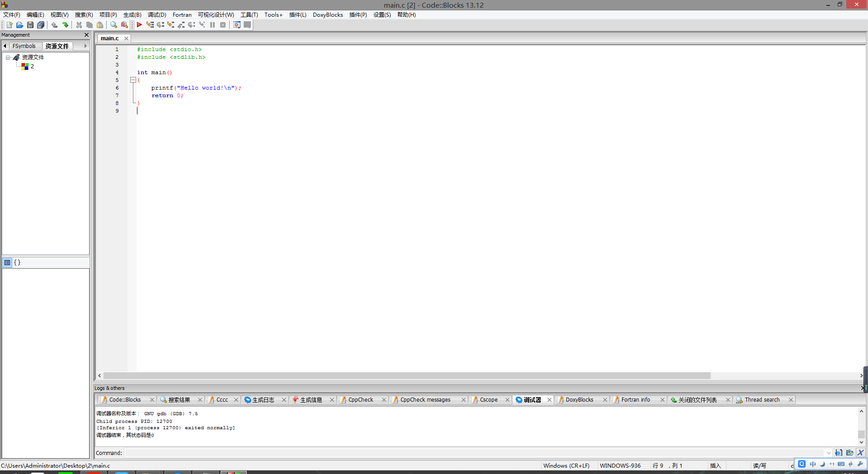
Task: Close the Cscope log tab
Action: (507, 400)
